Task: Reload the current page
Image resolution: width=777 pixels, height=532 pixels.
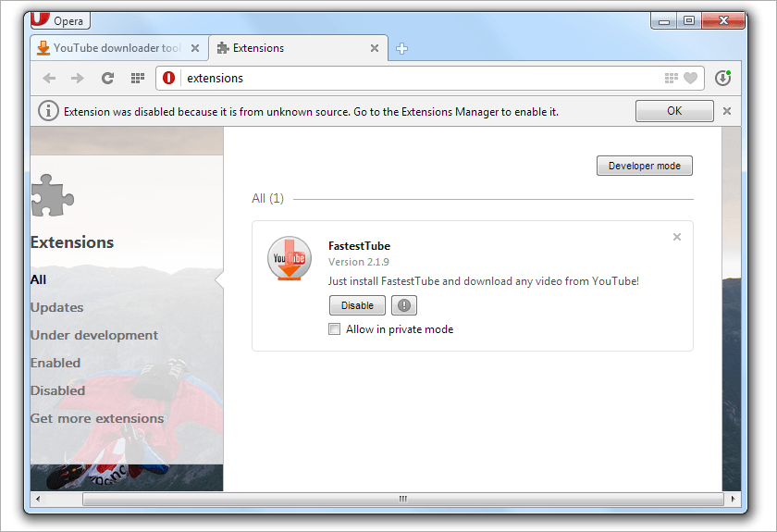Action: coord(107,78)
